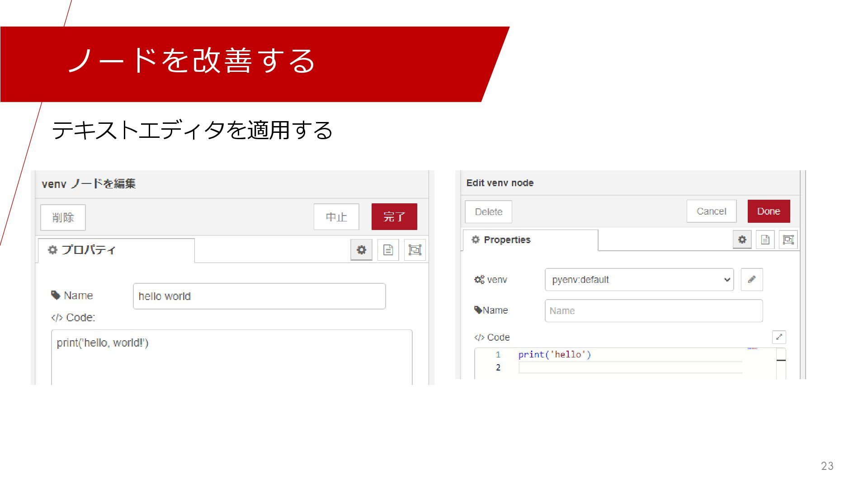Open appearance icon in Japanese dialog

point(415,250)
